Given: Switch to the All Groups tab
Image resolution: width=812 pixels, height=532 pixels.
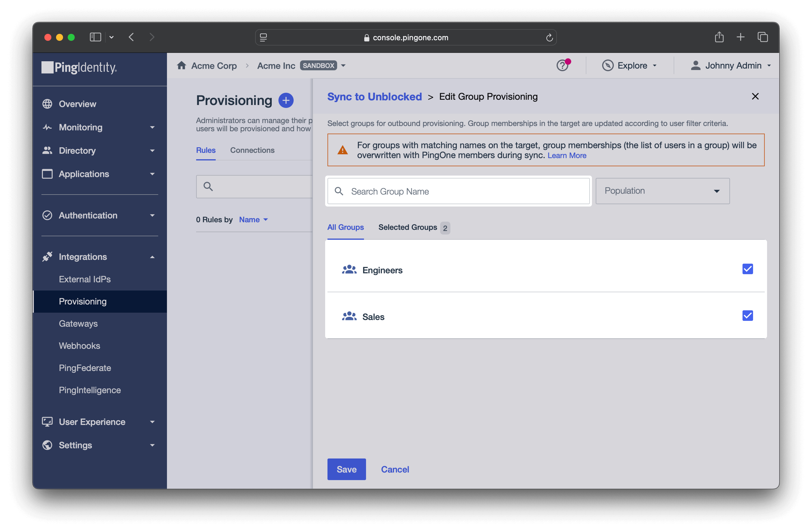Looking at the screenshot, I should point(345,227).
